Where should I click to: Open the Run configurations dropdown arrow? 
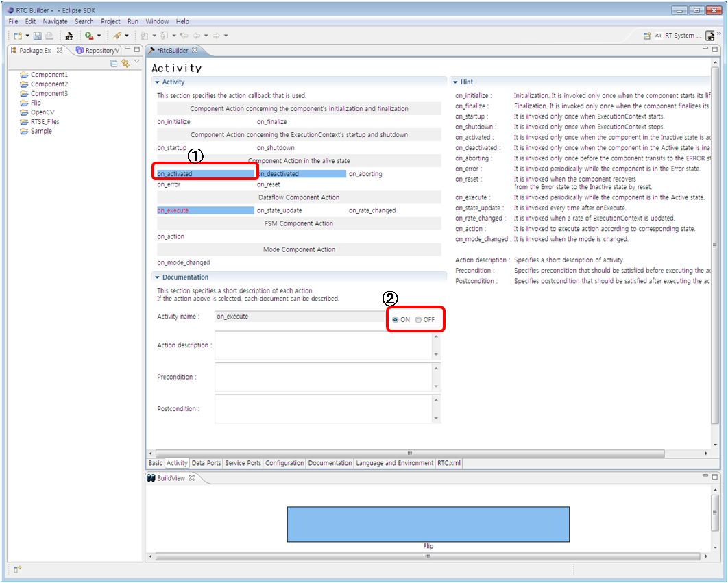[x=99, y=36]
